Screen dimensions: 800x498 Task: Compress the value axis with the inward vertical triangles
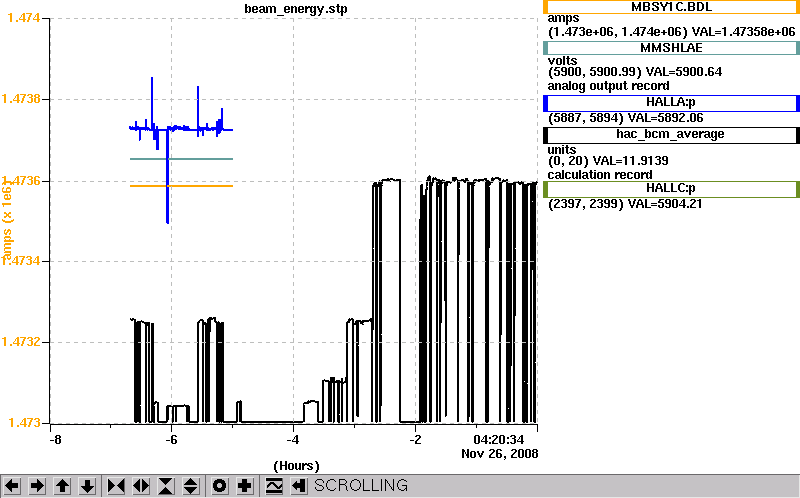click(x=166, y=486)
